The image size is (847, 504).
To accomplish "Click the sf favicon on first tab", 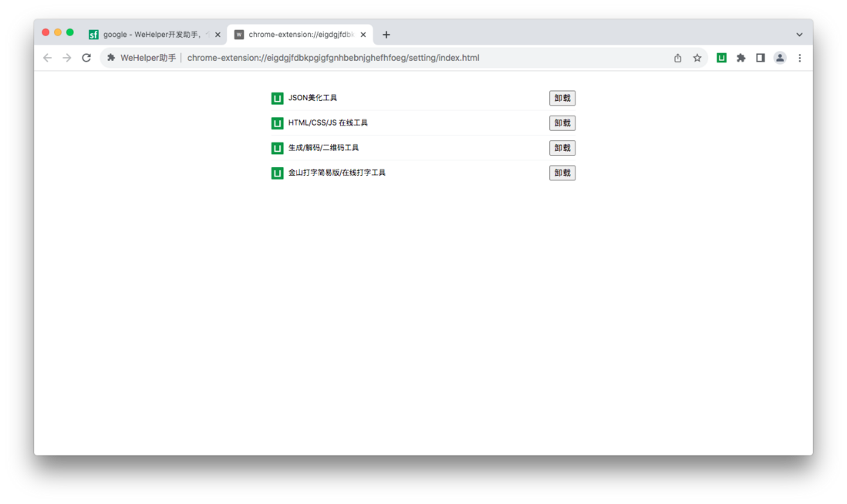I will [93, 35].
